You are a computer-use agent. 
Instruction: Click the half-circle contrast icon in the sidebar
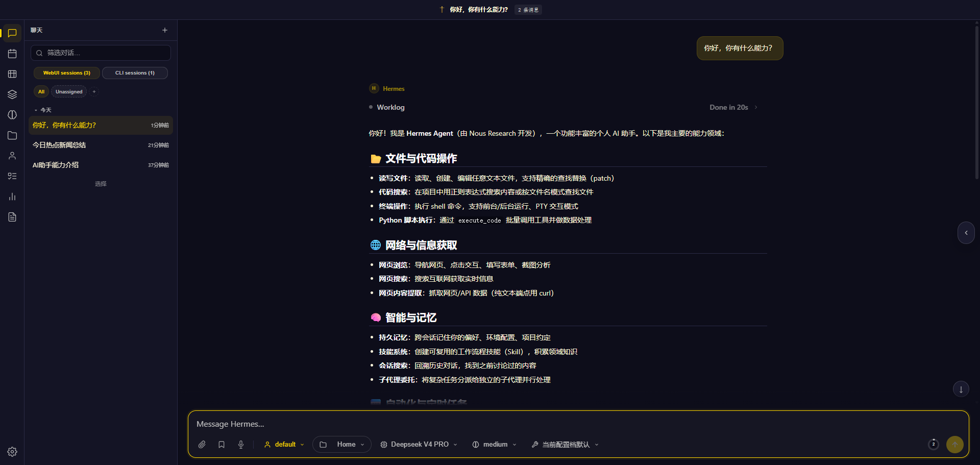[x=12, y=115]
